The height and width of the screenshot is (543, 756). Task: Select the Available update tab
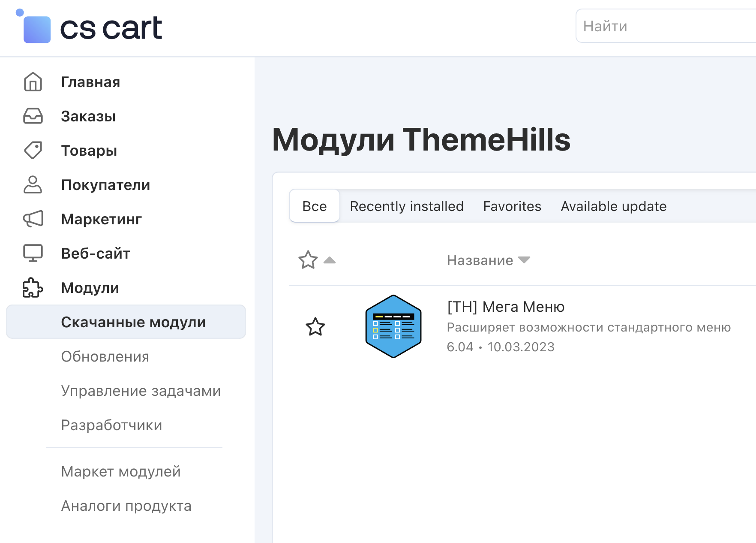tap(613, 206)
